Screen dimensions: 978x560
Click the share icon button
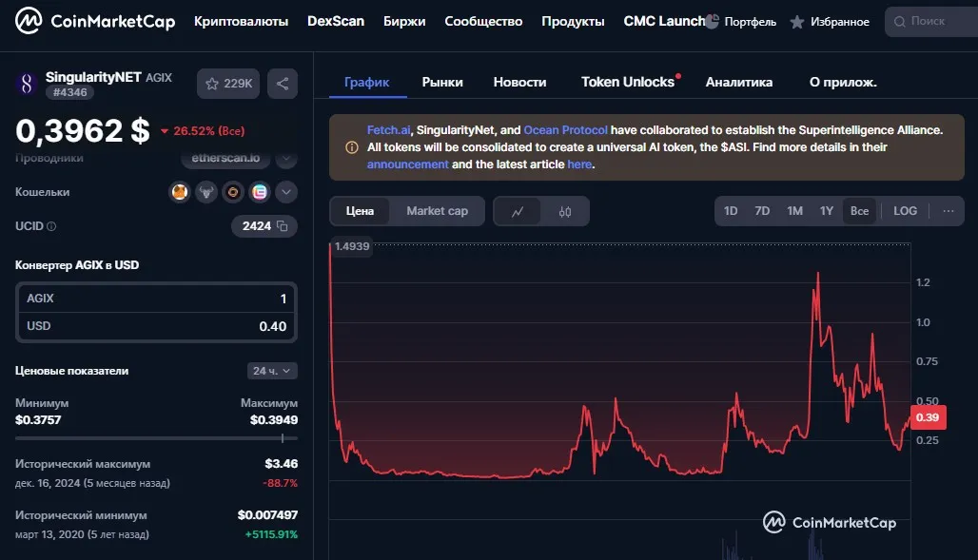point(283,84)
